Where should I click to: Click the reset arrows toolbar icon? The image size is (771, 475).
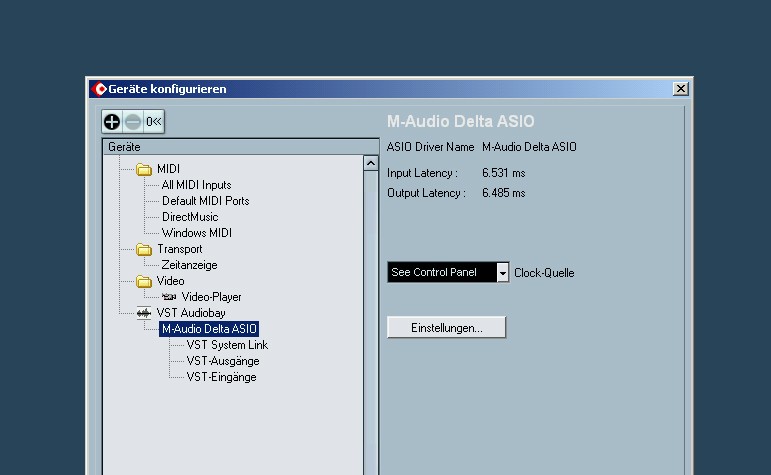(154, 121)
